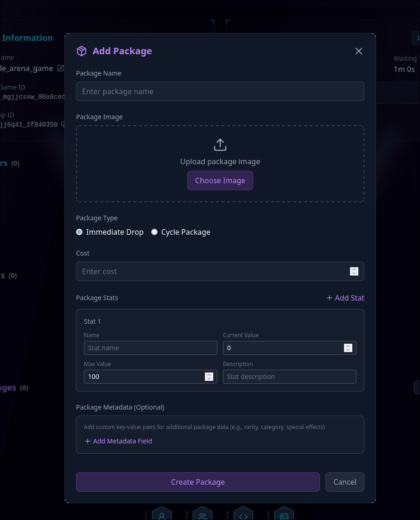Click the code brackets icon in bottom navigation
The width and height of the screenshot is (420, 520).
(243, 515)
